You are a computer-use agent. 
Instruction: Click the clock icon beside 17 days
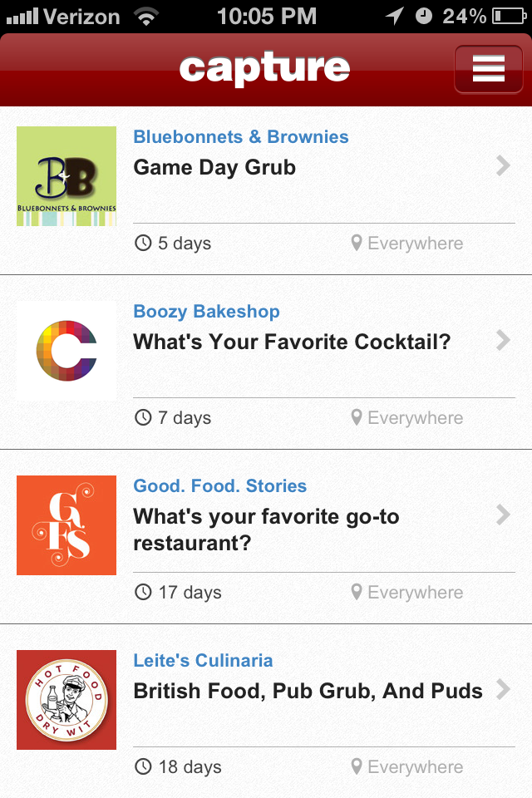click(x=143, y=593)
